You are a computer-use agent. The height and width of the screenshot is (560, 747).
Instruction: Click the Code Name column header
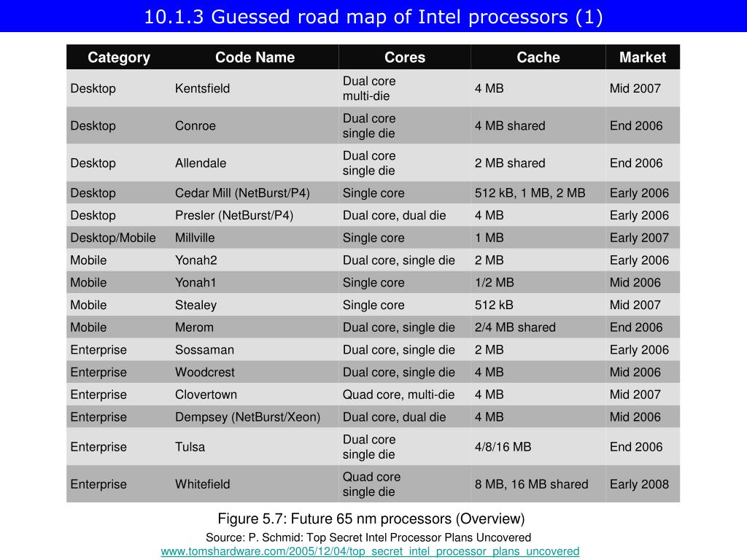(x=255, y=57)
